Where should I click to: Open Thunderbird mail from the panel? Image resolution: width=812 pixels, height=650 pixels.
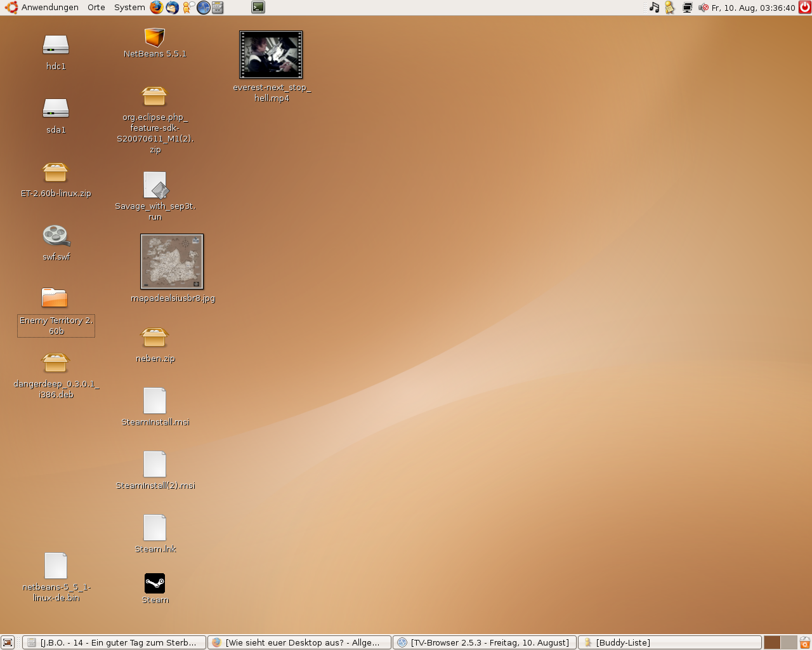pyautogui.click(x=172, y=8)
